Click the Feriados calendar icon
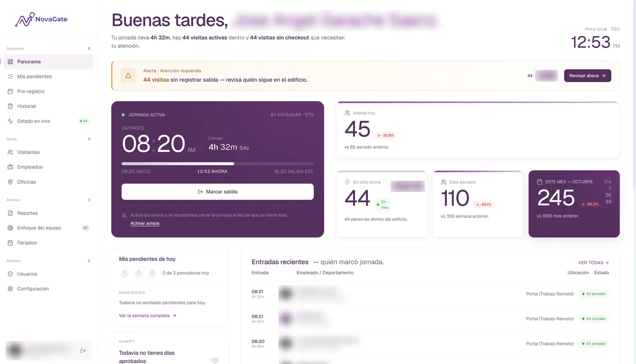 click(x=11, y=243)
